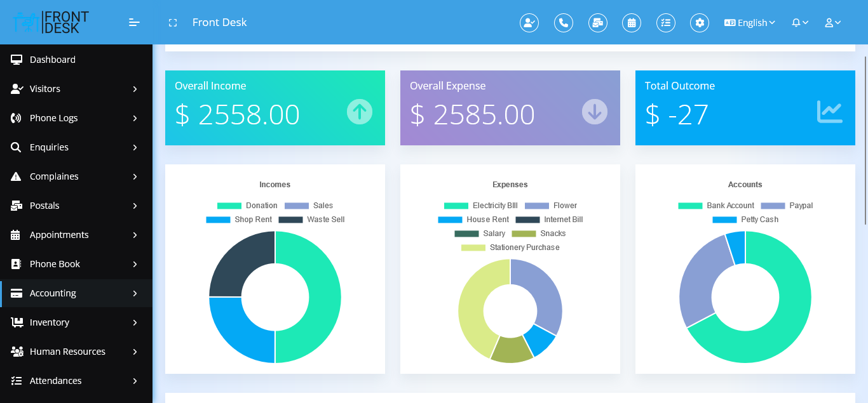Select Dashboard in the sidebar
Viewport: 868px width, 403px height.
53,60
